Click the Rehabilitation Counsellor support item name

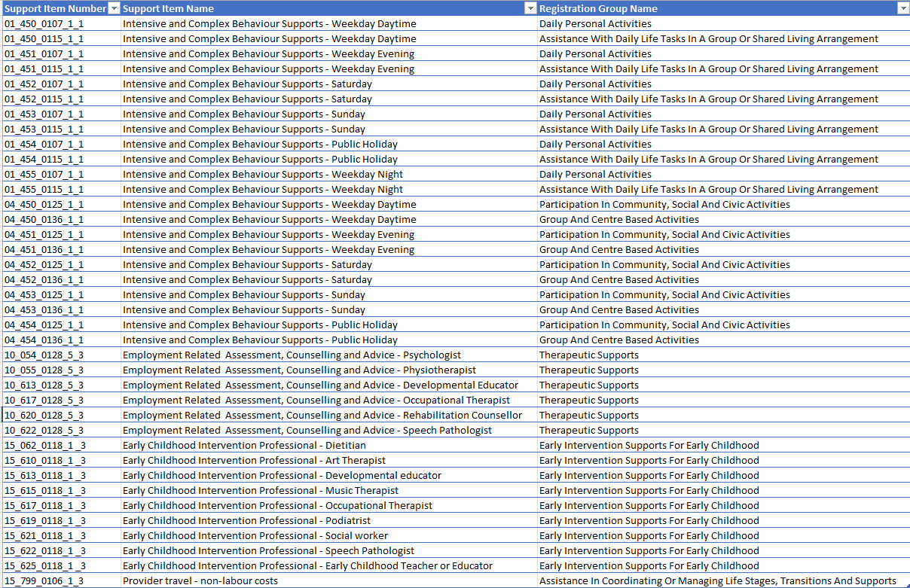[x=329, y=415]
